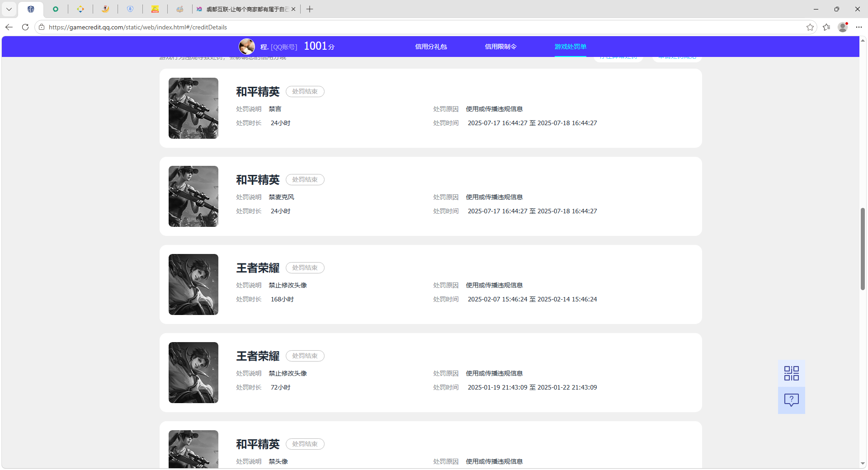Open the 信用分礼包 tab
The width and height of the screenshot is (868, 470).
(x=431, y=47)
